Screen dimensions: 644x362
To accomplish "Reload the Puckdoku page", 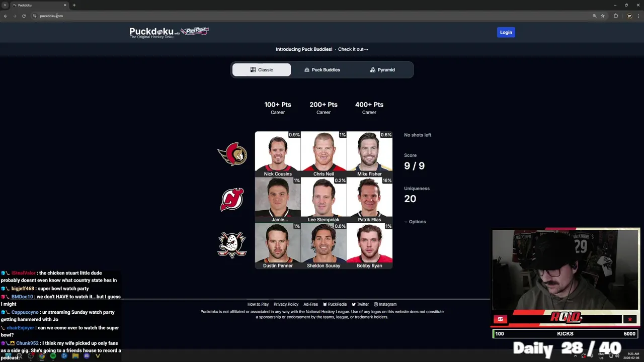I will click(x=24, y=16).
